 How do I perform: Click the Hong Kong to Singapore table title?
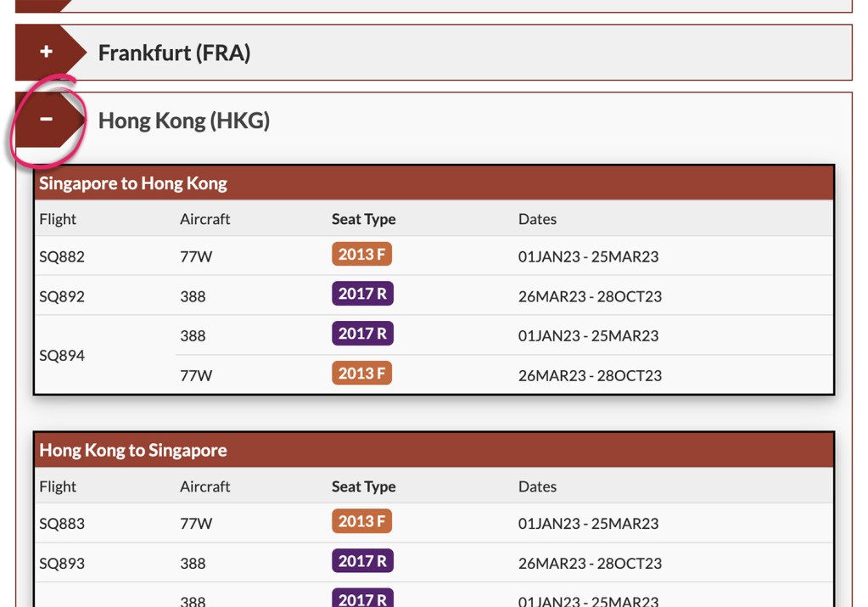pyautogui.click(x=132, y=450)
